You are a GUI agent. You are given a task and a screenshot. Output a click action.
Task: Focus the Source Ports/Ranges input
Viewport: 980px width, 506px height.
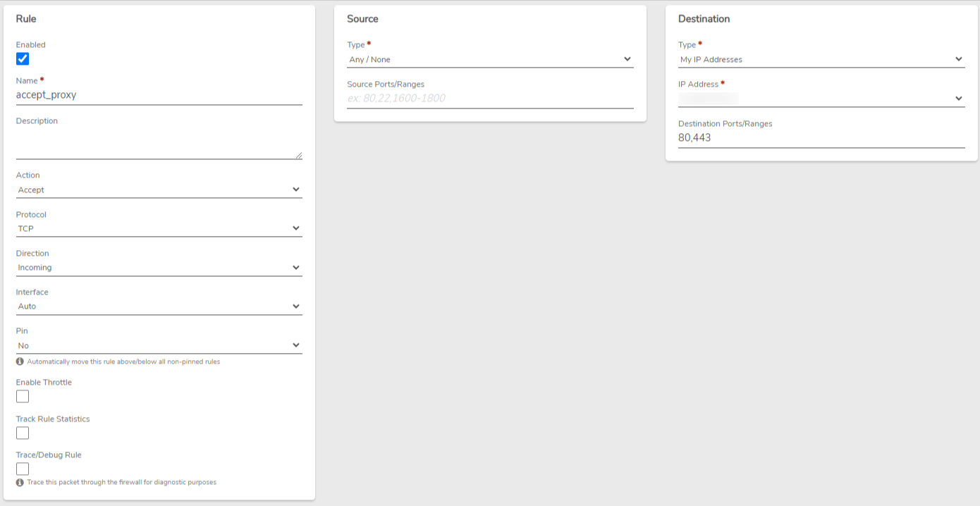click(x=491, y=98)
